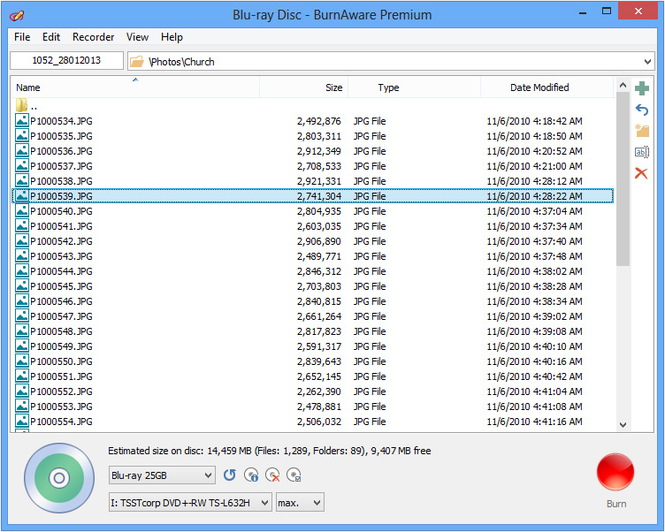Click the image icon of P1000547.JPG
The width and height of the screenshot is (665, 532).
point(22,316)
